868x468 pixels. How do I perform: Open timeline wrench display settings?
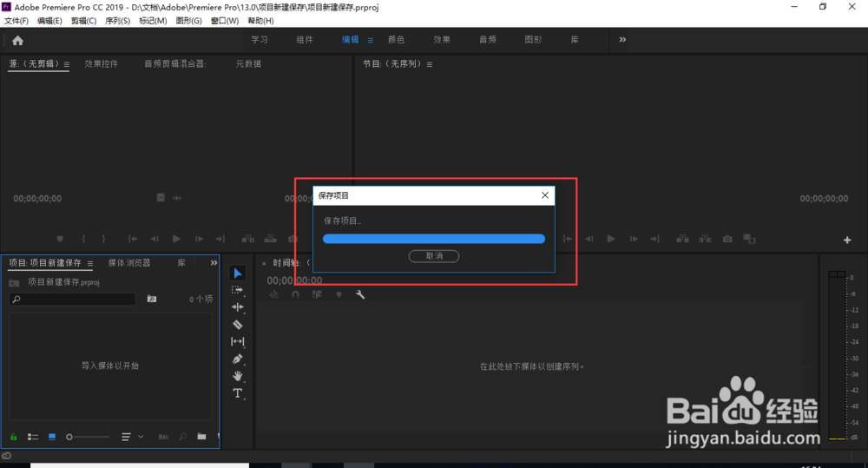pyautogui.click(x=360, y=294)
